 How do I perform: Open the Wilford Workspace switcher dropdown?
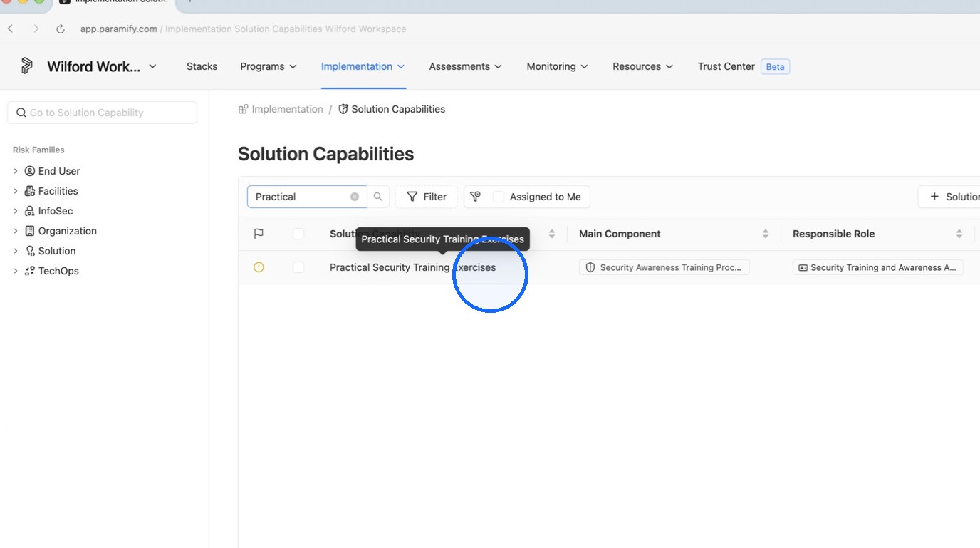pos(102,66)
